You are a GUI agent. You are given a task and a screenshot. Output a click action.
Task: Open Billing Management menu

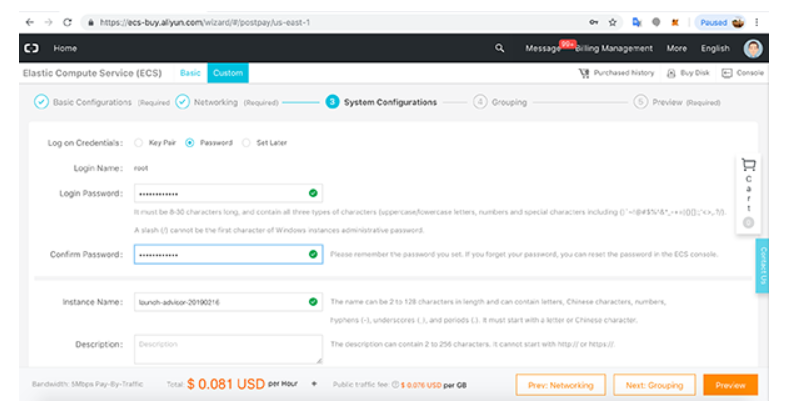point(614,48)
